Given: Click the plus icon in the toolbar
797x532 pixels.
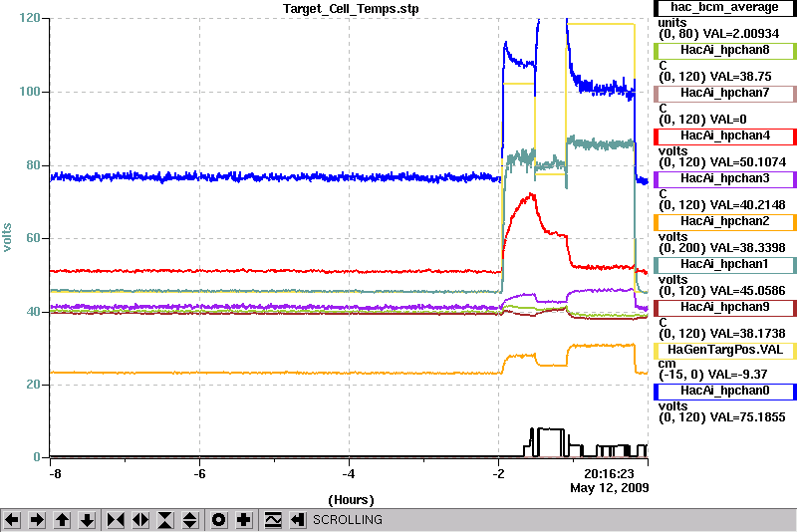Looking at the screenshot, I should (243, 520).
